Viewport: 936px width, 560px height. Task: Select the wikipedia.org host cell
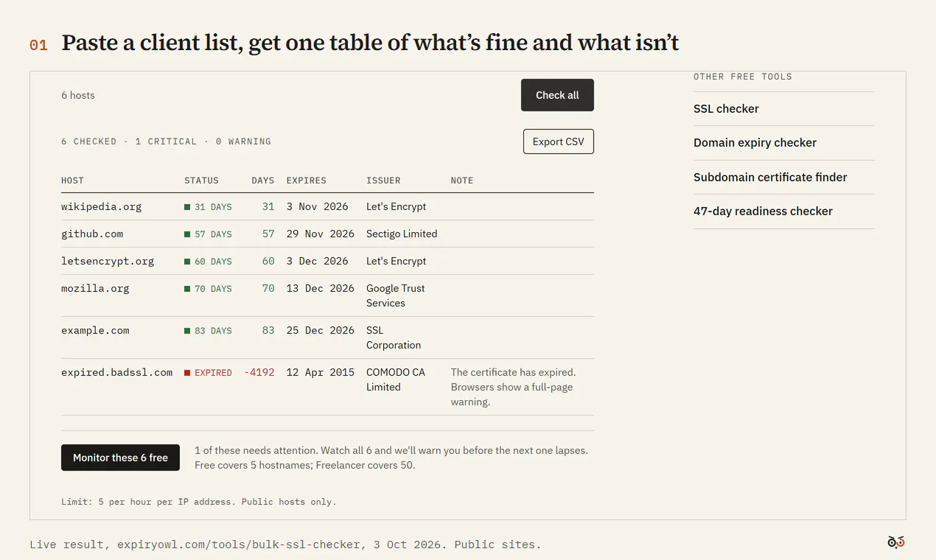tap(101, 206)
